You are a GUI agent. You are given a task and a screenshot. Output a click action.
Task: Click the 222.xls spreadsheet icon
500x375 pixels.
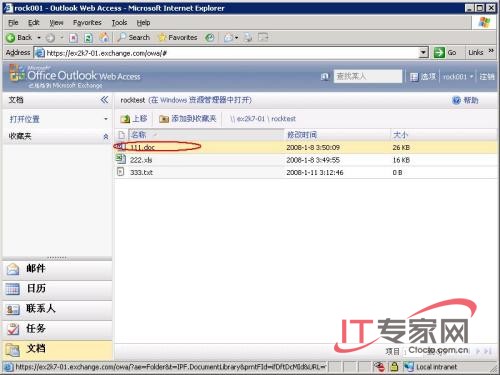(120, 159)
